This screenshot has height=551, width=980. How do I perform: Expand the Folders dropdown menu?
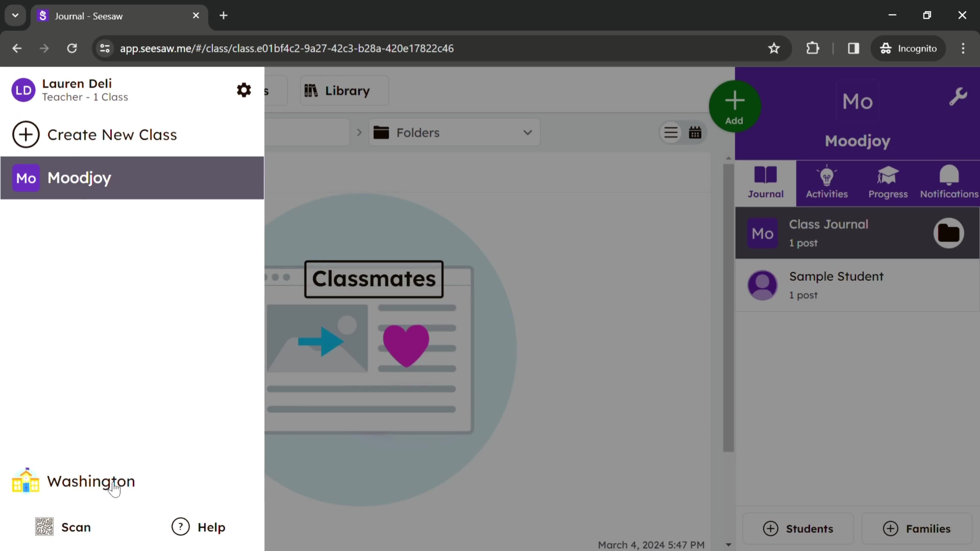click(x=528, y=133)
